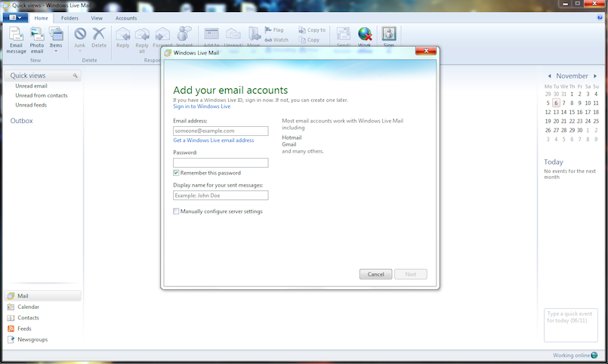Click the November month heading
Image resolution: width=608 pixels, height=364 pixels.
coord(572,76)
